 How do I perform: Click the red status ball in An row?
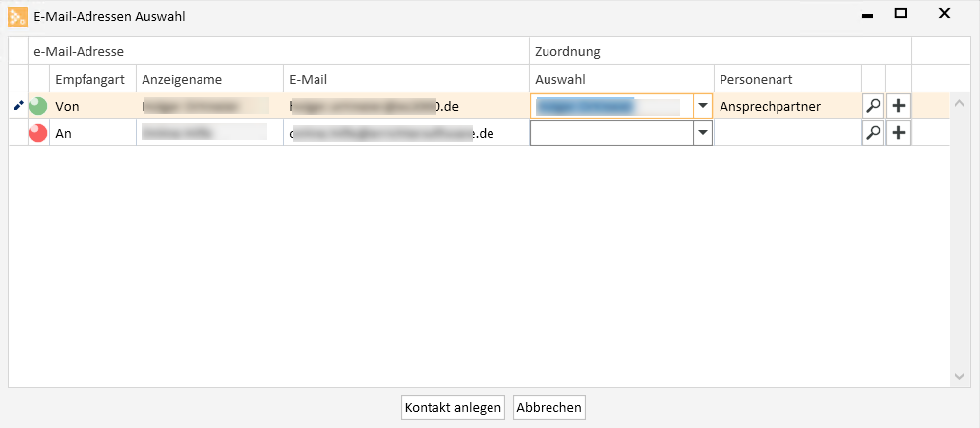pos(38,133)
